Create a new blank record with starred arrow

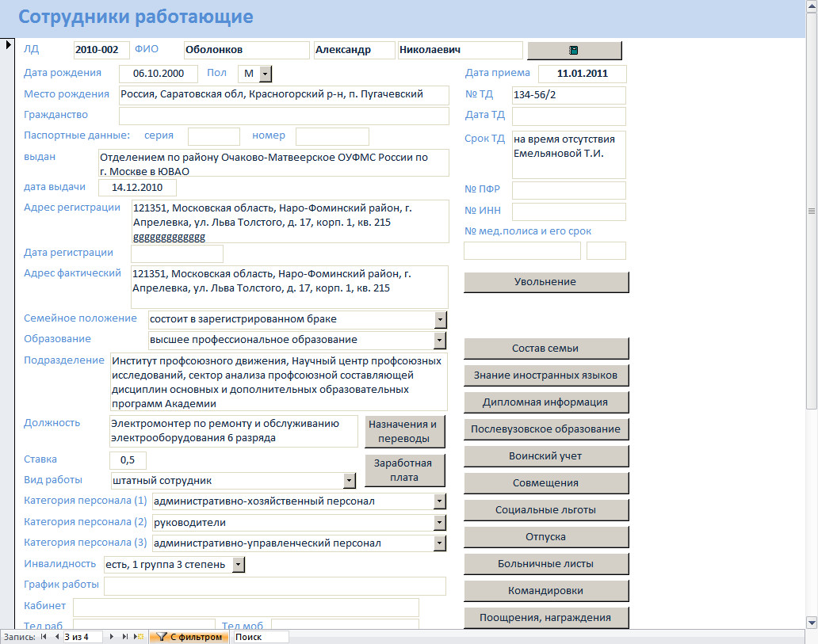(139, 637)
